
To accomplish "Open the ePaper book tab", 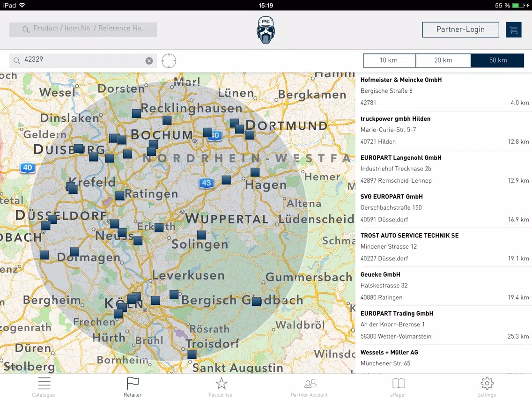I will pos(398,387).
